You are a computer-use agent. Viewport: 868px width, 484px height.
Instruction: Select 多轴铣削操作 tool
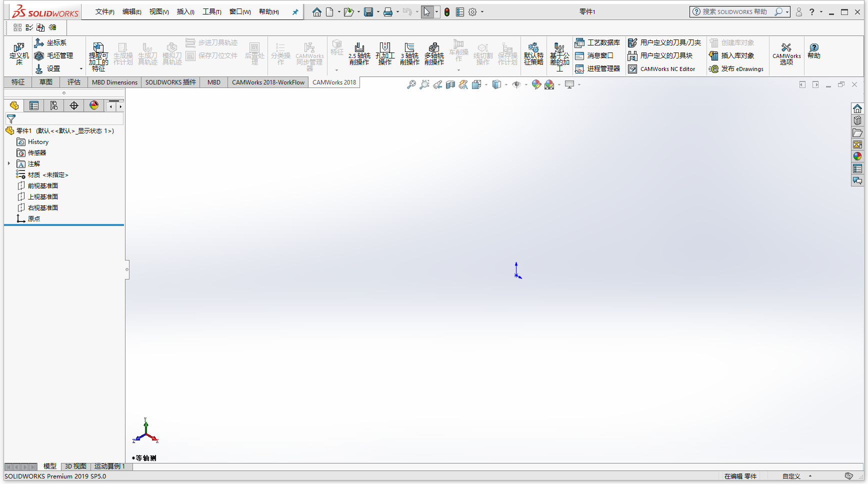pos(434,53)
